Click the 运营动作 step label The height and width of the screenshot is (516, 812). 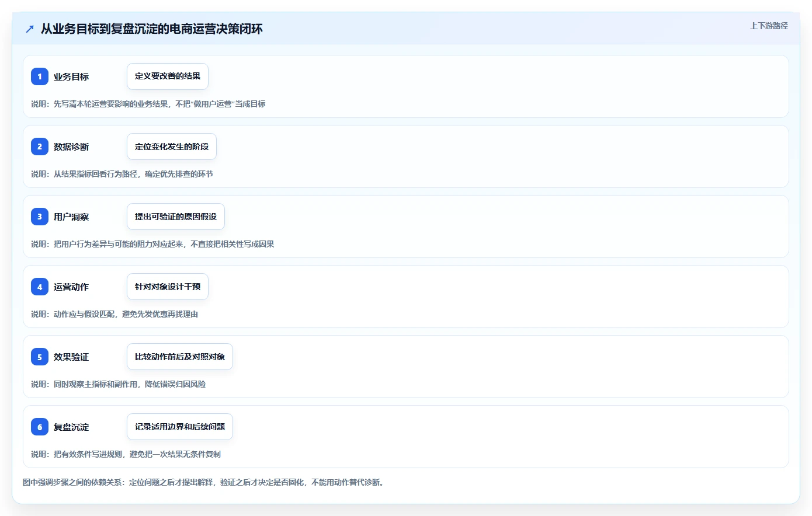pyautogui.click(x=71, y=287)
